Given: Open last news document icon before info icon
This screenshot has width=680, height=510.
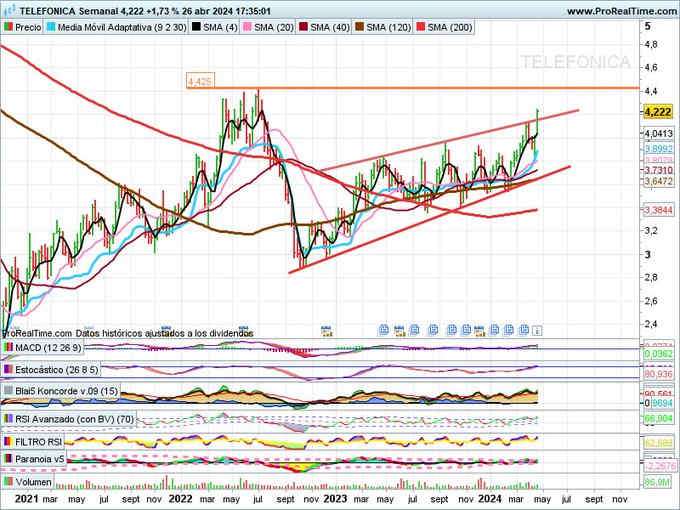Looking at the screenshot, I should click(x=524, y=330).
